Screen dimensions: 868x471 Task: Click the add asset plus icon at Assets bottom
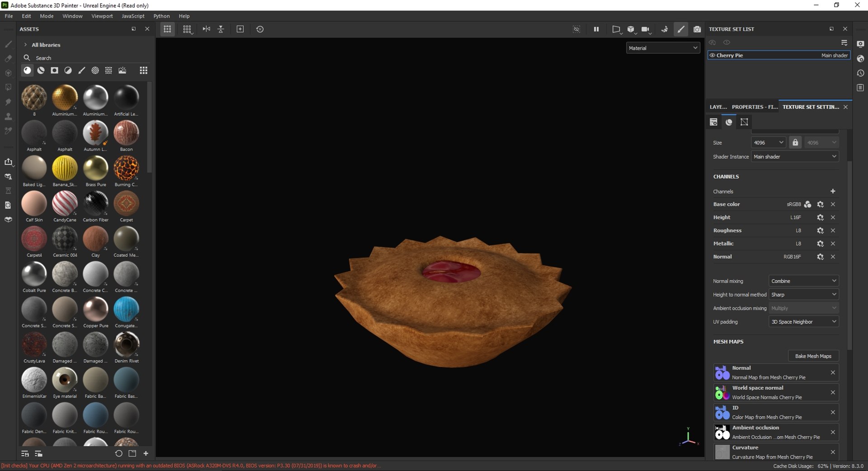click(x=146, y=453)
